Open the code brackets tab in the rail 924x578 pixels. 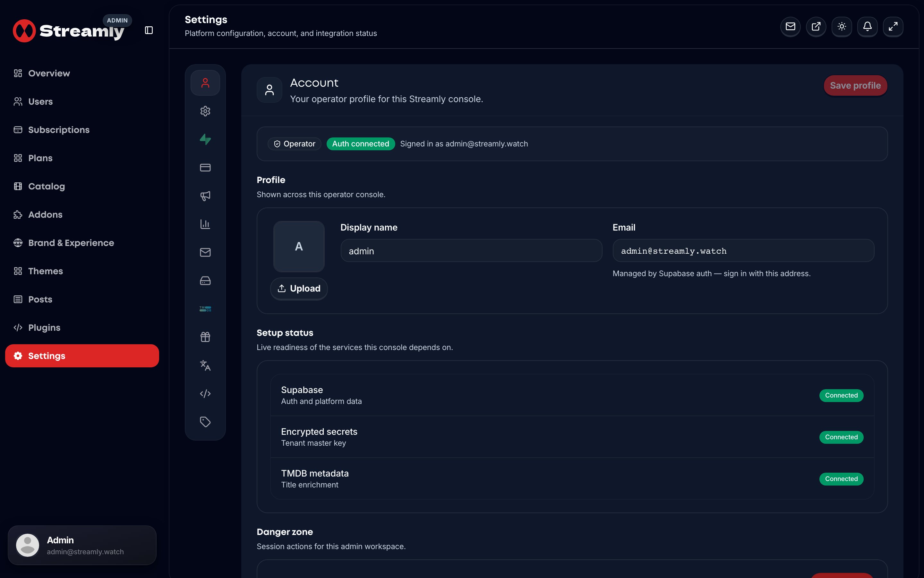(205, 394)
